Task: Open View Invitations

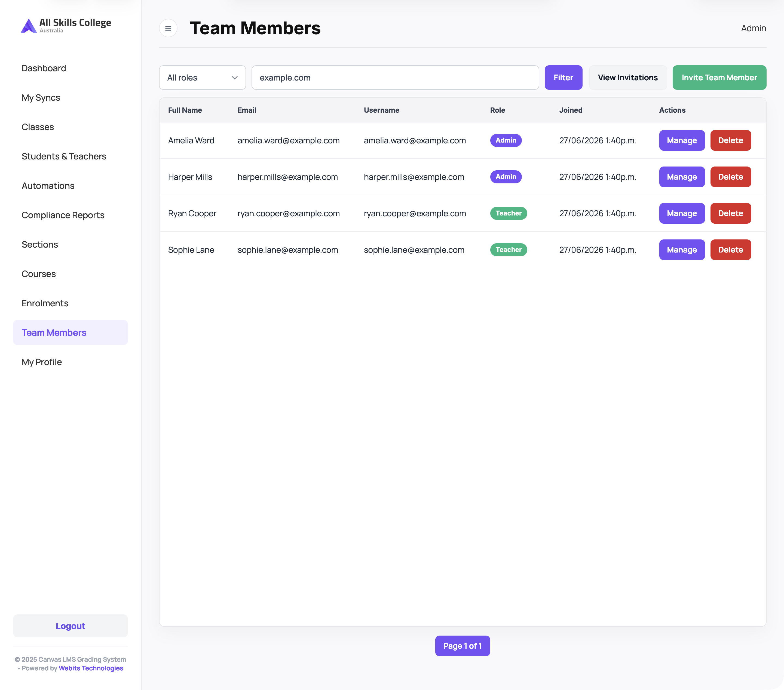Action: pos(627,78)
